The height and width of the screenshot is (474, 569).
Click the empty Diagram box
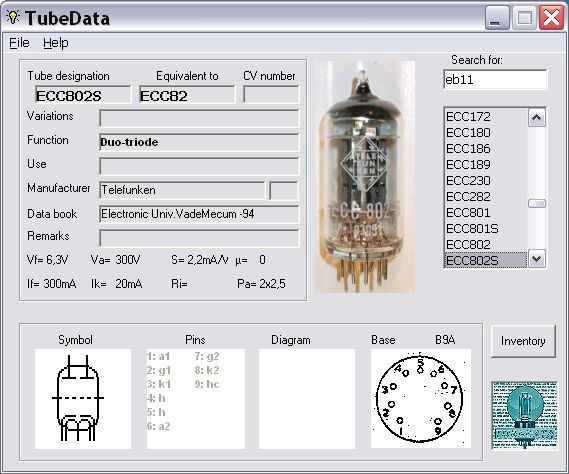tap(307, 399)
